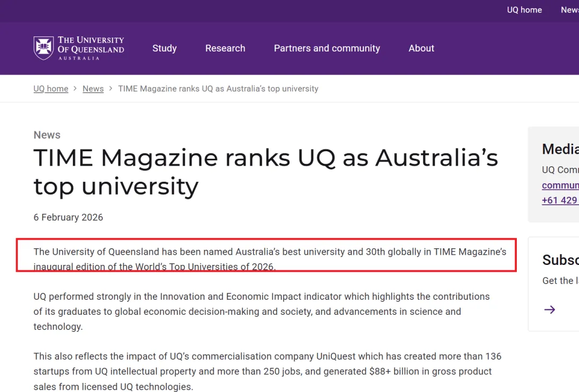Click the subscribe arrow icon
The width and height of the screenshot is (579, 392).
[x=550, y=309]
